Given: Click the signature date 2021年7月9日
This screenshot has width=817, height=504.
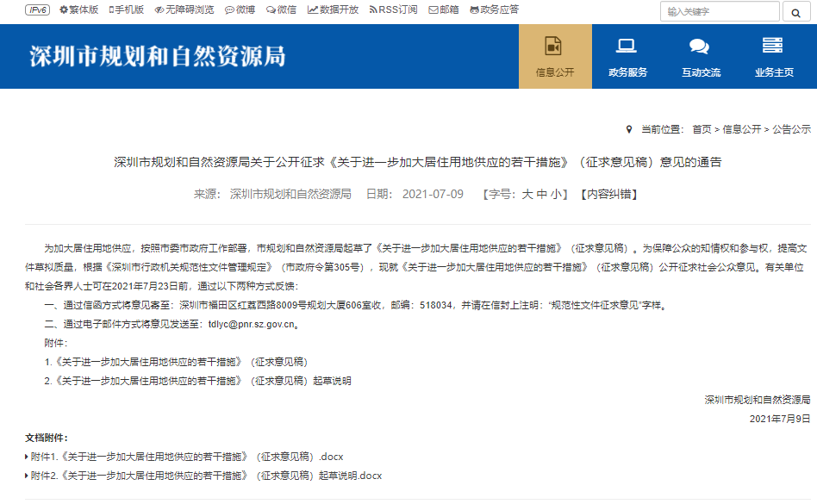Looking at the screenshot, I should [x=780, y=419].
